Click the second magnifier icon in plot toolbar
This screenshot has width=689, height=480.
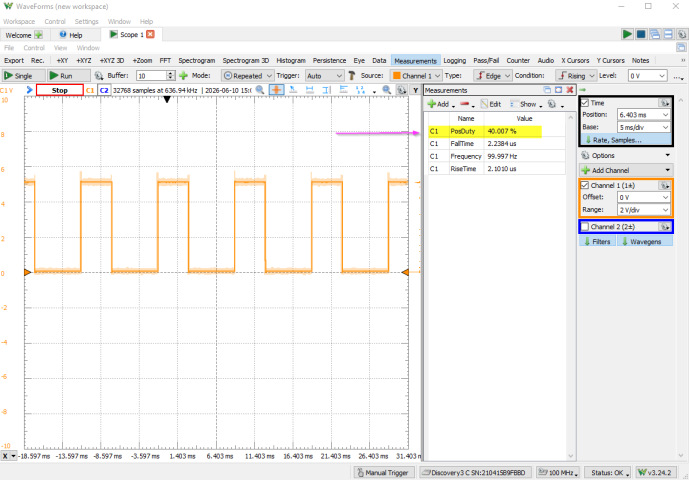point(387,90)
